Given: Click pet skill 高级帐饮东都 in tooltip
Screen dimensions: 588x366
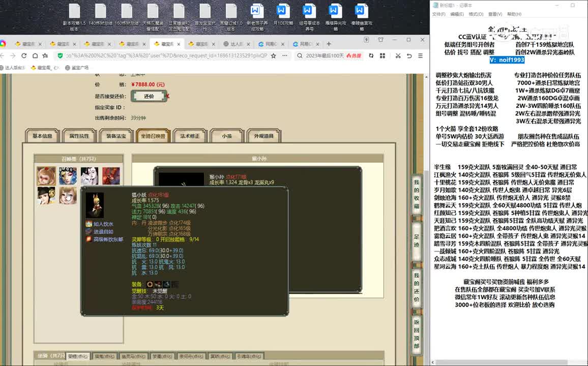Looking at the screenshot, I should click(108, 239).
